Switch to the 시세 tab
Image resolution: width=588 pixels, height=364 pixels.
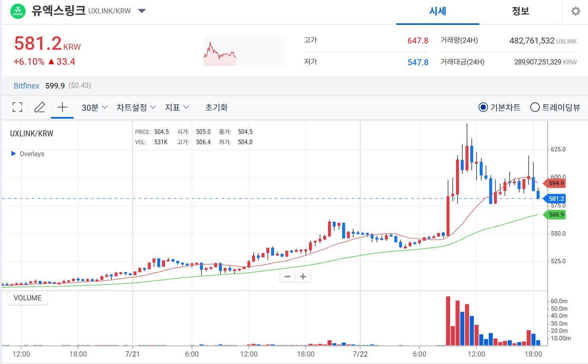point(438,11)
